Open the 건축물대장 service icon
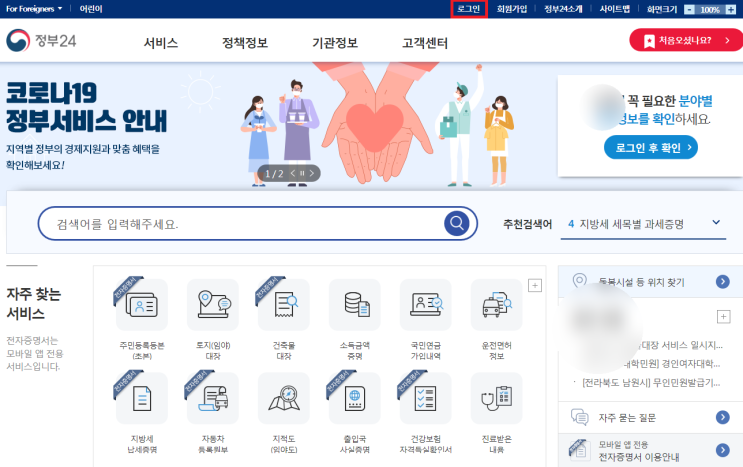743x467 pixels. (x=283, y=305)
